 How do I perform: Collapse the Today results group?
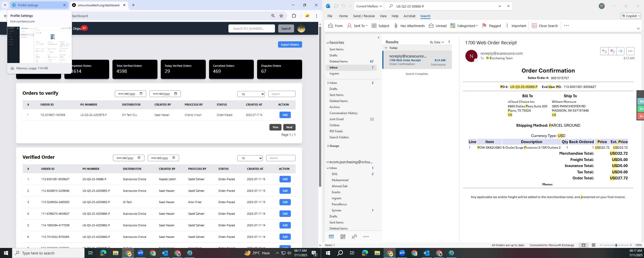pyautogui.click(x=386, y=48)
